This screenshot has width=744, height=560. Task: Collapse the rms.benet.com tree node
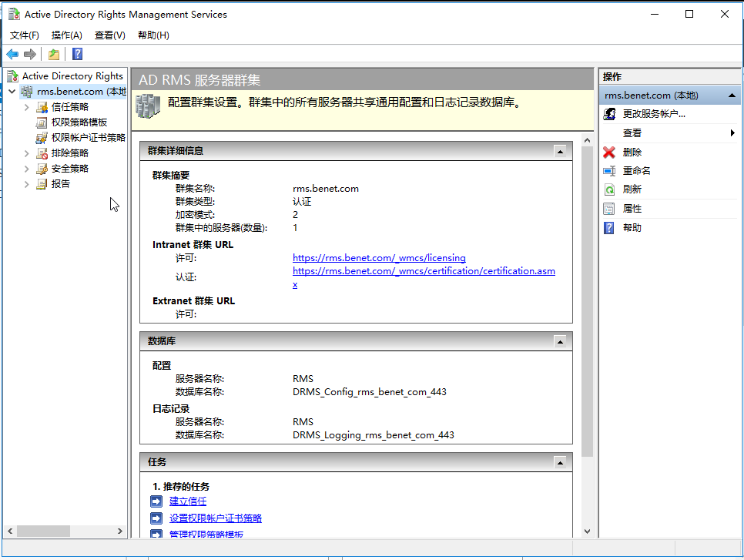point(12,92)
